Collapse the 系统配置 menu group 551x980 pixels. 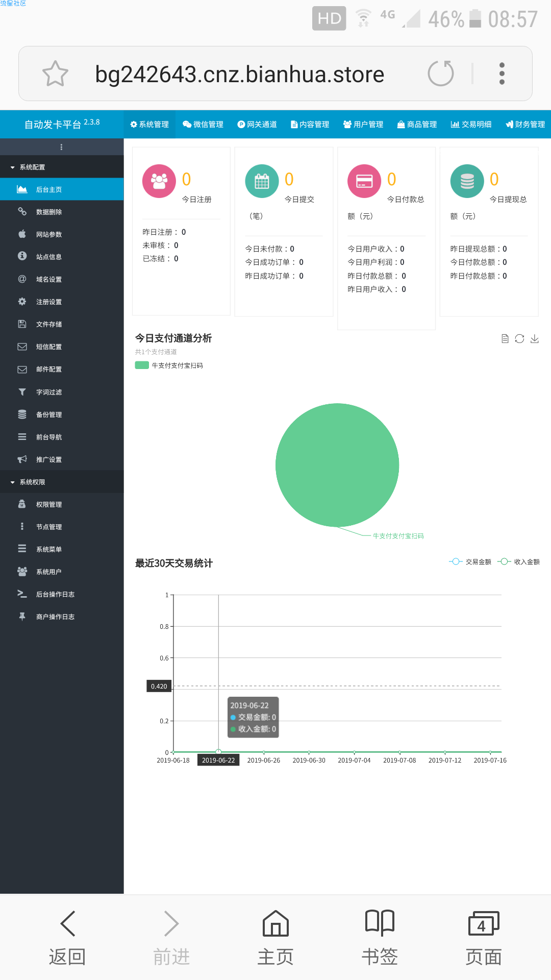pos(62,167)
